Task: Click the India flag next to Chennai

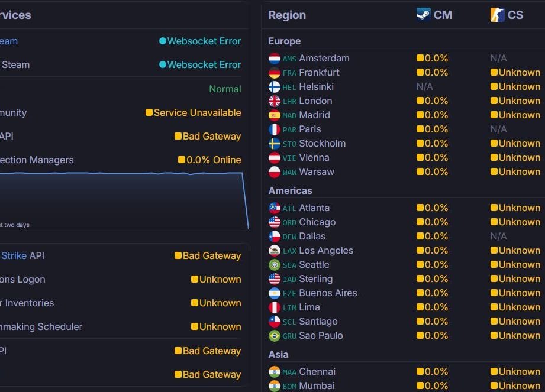Action: point(274,372)
